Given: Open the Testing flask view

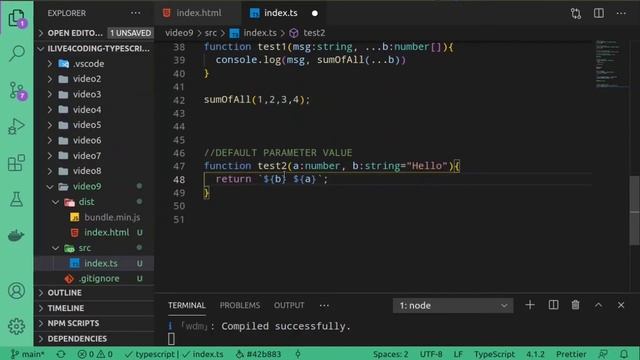Looking at the screenshot, I should point(16,199).
